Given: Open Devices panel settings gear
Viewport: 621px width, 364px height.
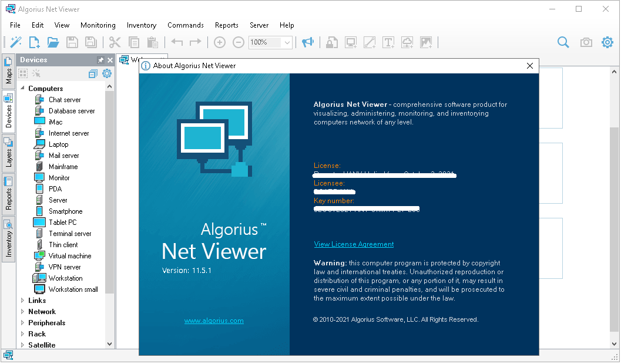Looking at the screenshot, I should pyautogui.click(x=107, y=73).
